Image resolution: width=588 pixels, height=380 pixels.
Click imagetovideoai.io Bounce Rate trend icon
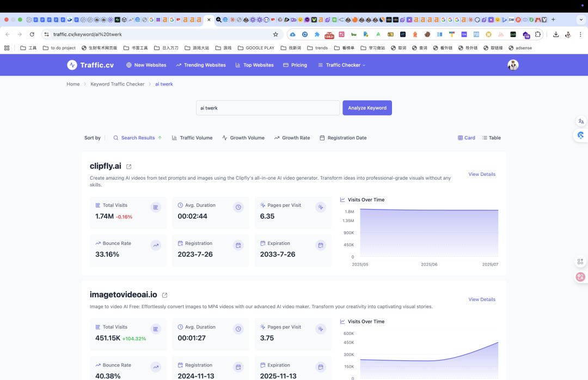pos(156,367)
